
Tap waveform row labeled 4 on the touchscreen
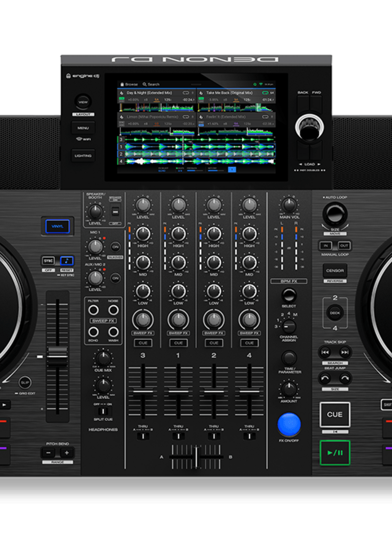click(196, 161)
